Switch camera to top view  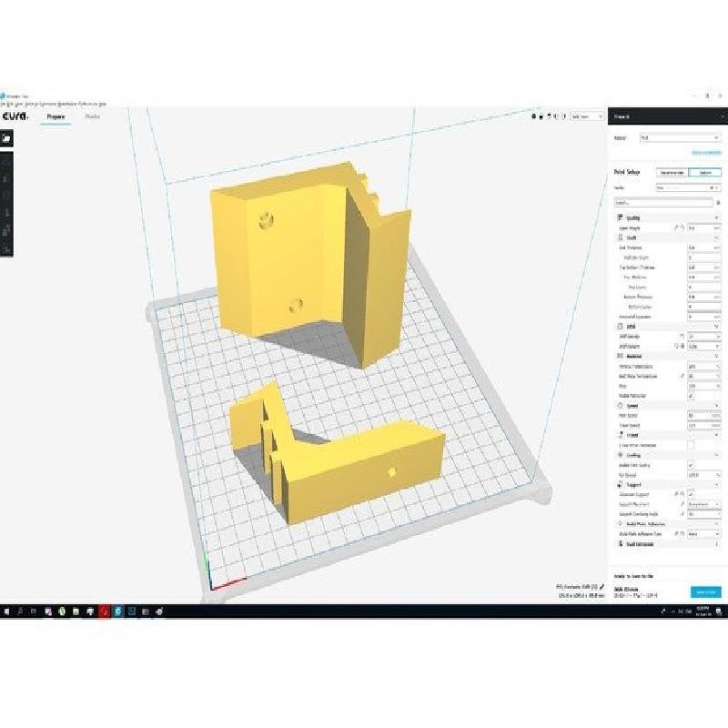pos(549,116)
